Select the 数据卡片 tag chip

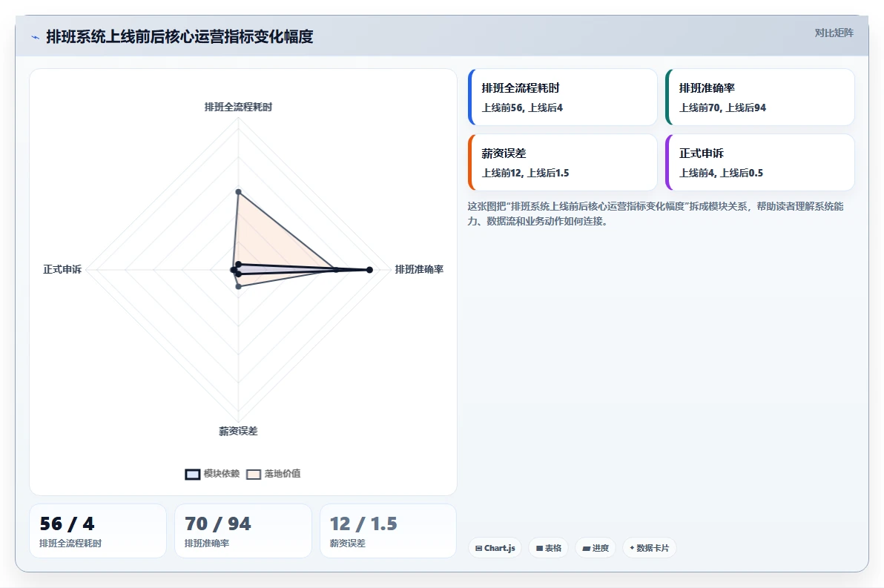pyautogui.click(x=650, y=548)
